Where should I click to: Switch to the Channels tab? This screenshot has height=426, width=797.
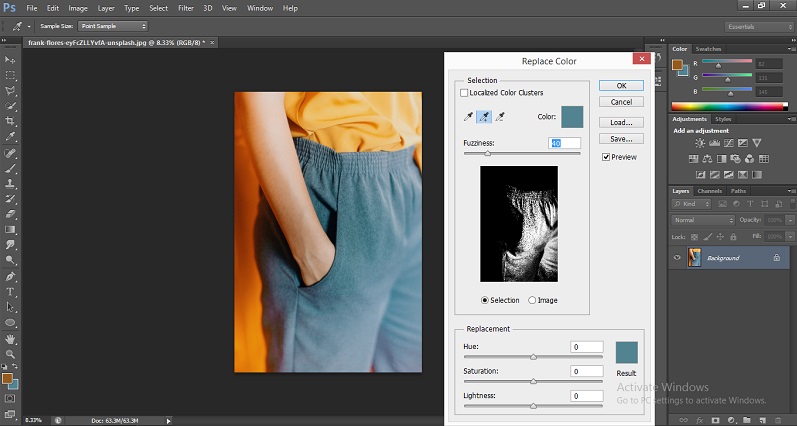[x=709, y=191]
